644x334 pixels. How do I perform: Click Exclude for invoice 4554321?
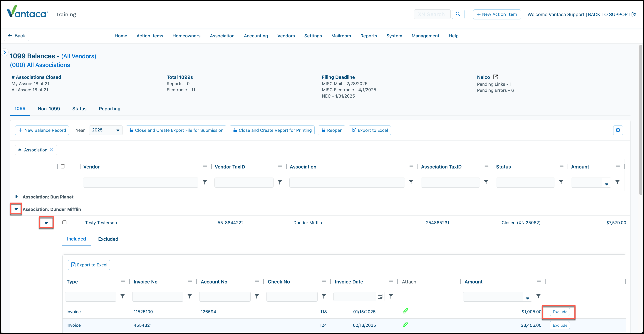pos(560,325)
